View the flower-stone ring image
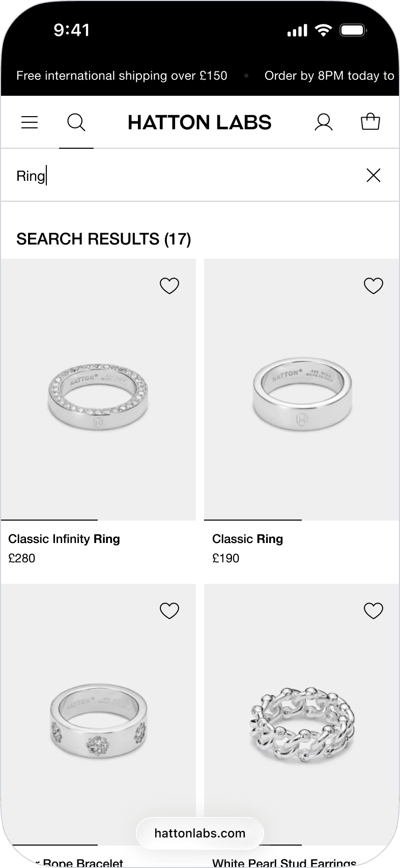 [98, 714]
